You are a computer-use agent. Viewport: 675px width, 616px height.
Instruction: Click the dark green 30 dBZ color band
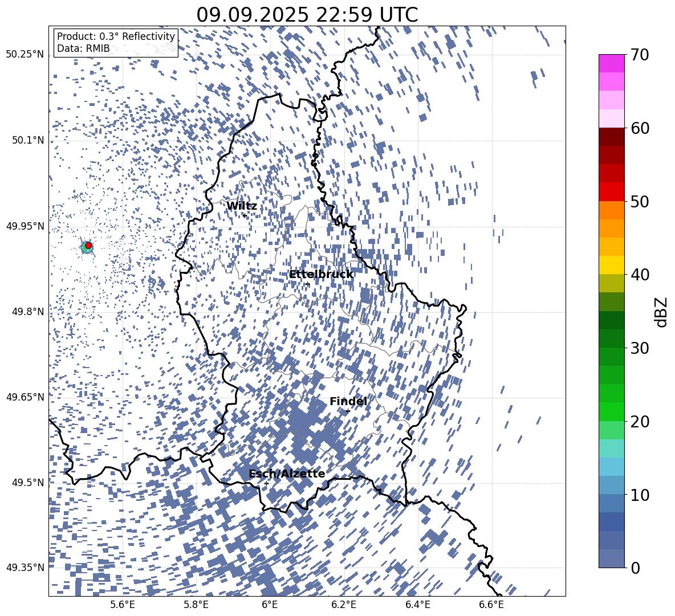(611, 338)
